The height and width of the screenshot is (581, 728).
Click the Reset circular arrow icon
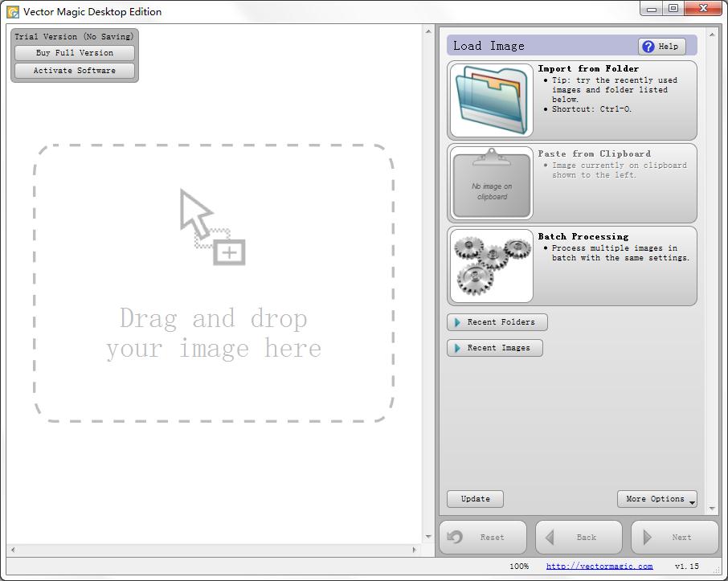(x=455, y=538)
